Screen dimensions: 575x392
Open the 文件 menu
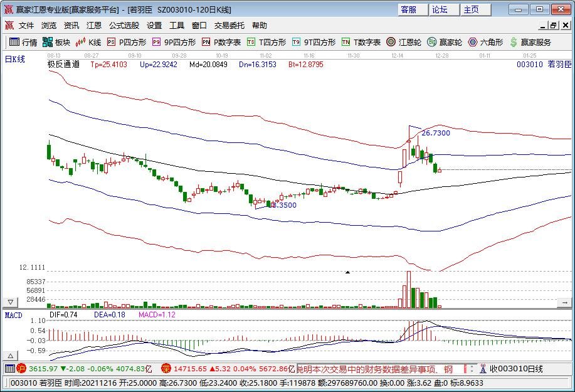(26, 25)
